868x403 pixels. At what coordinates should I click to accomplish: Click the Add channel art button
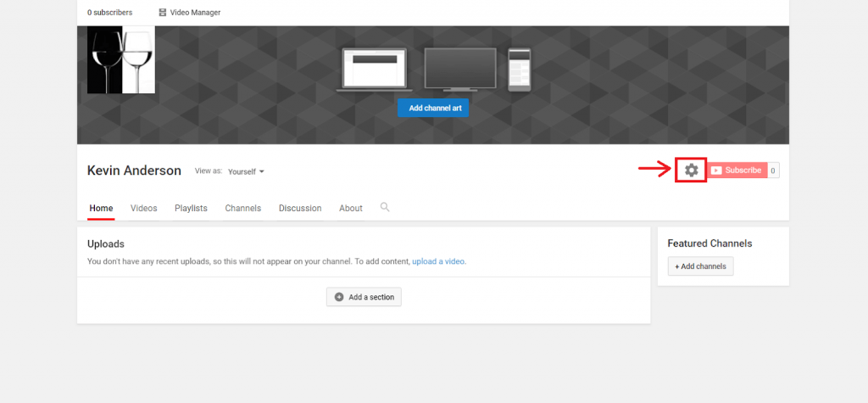tap(433, 108)
